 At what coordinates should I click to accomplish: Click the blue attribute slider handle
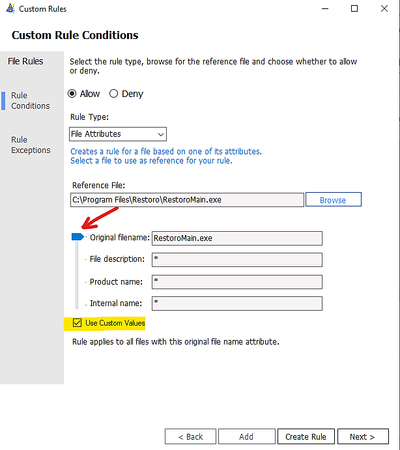(78, 237)
